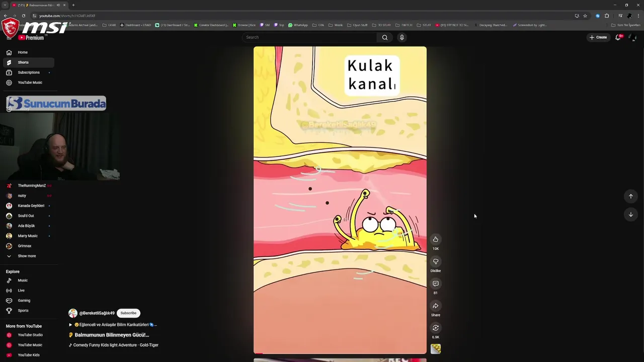Click the Short video to pause

340,200
